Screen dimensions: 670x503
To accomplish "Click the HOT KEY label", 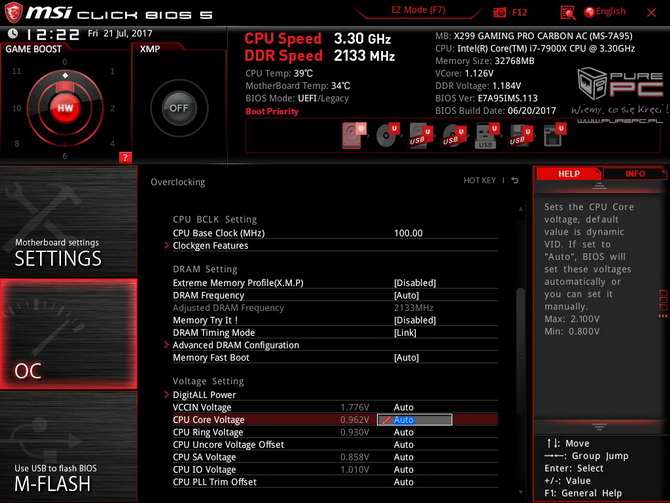I will click(x=479, y=180).
